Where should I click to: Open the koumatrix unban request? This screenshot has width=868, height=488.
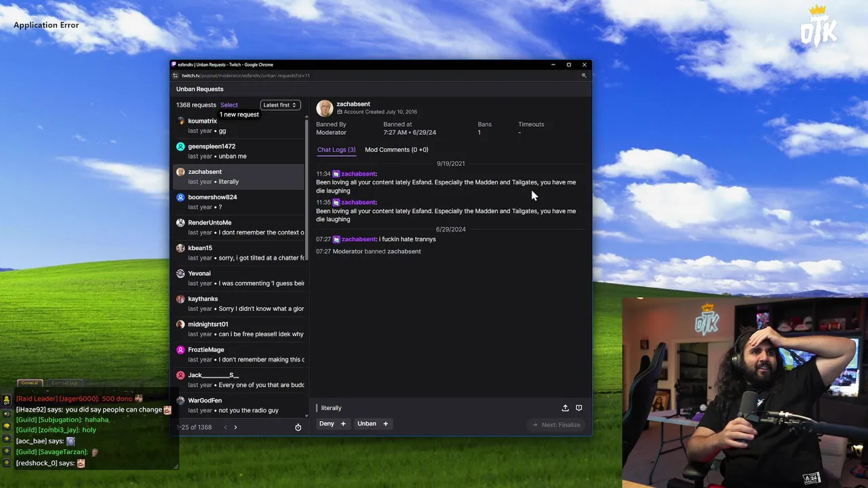tap(239, 125)
